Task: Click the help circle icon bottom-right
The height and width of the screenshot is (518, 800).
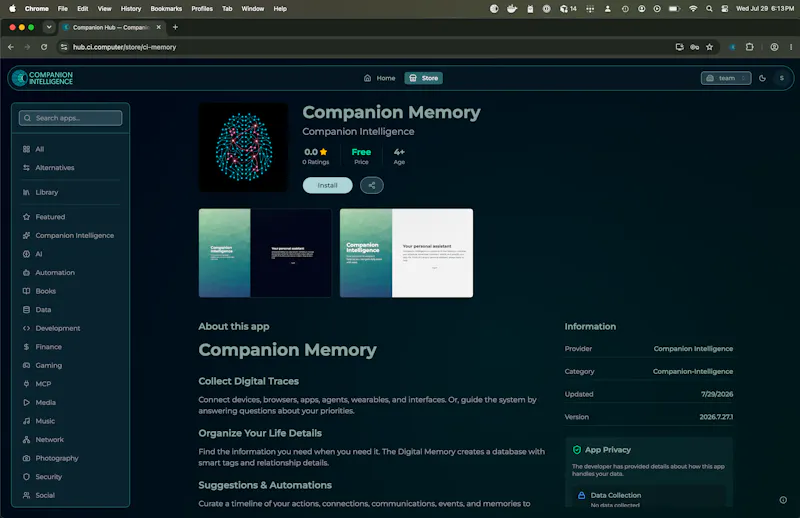Action: point(783,500)
